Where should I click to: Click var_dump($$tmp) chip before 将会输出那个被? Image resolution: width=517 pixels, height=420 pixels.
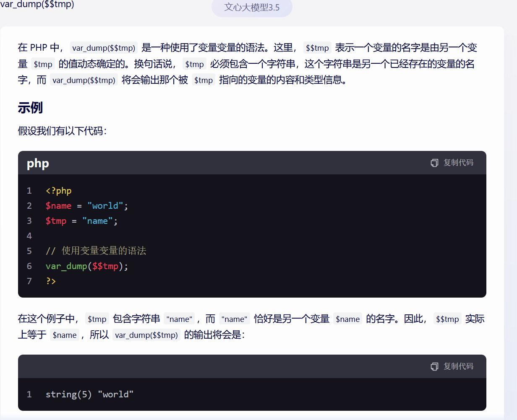[x=84, y=80]
